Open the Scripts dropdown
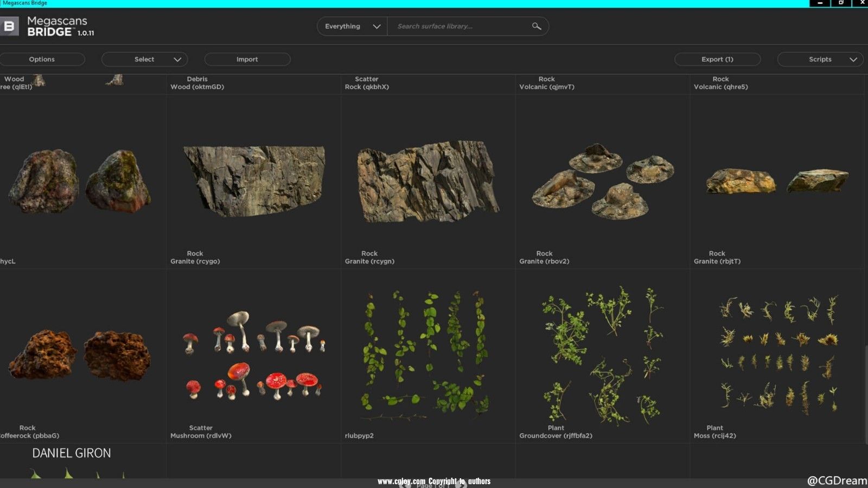Viewport: 868px width, 488px height. coord(820,59)
